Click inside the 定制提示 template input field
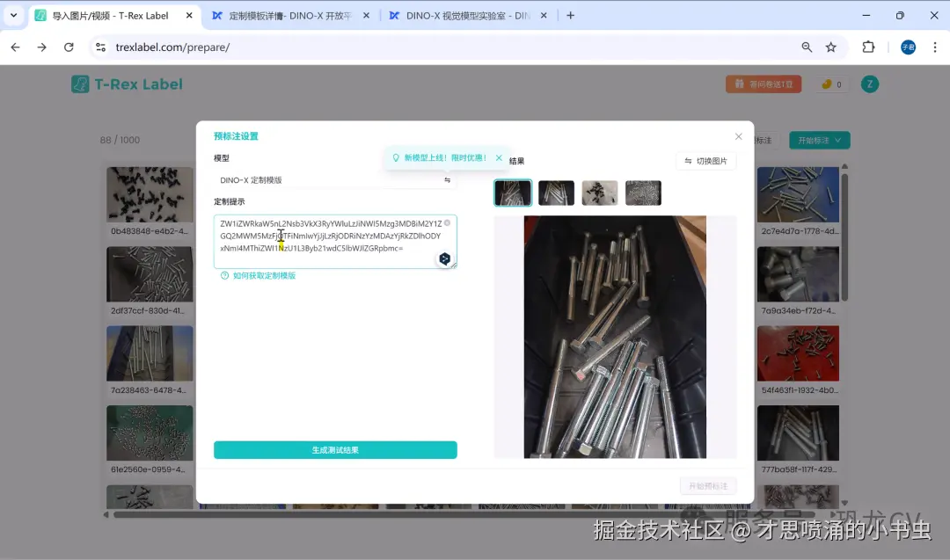Image resolution: width=950 pixels, height=560 pixels. (x=334, y=237)
